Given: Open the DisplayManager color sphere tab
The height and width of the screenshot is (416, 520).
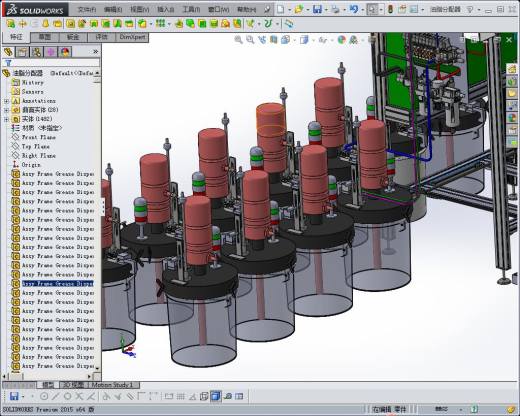Looking at the screenshot, I should click(65, 52).
